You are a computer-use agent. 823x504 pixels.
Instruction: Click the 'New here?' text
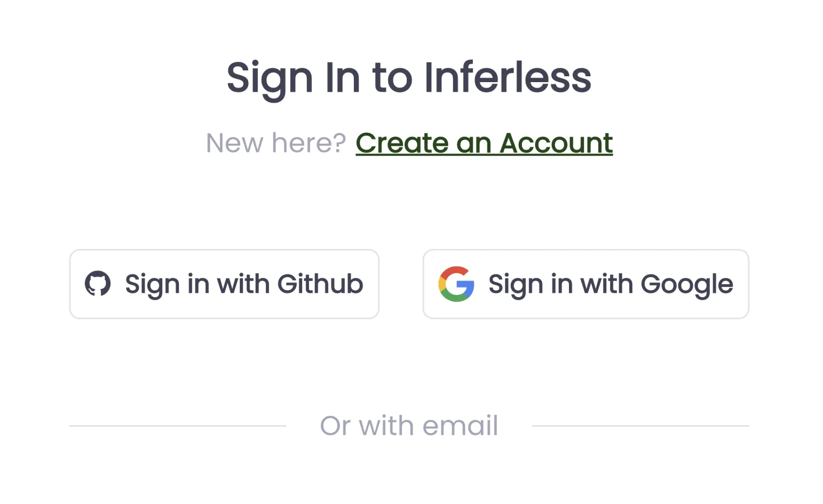coord(276,143)
